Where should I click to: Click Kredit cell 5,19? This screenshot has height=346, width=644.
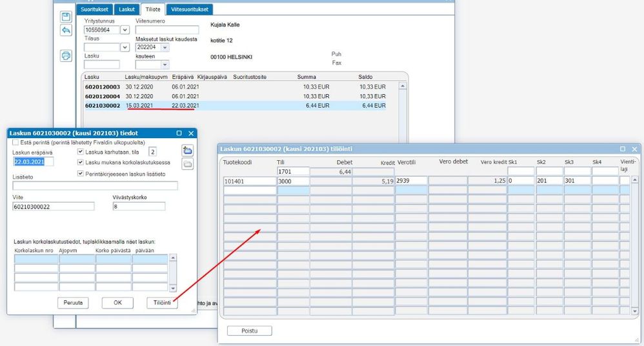pyautogui.click(x=374, y=181)
